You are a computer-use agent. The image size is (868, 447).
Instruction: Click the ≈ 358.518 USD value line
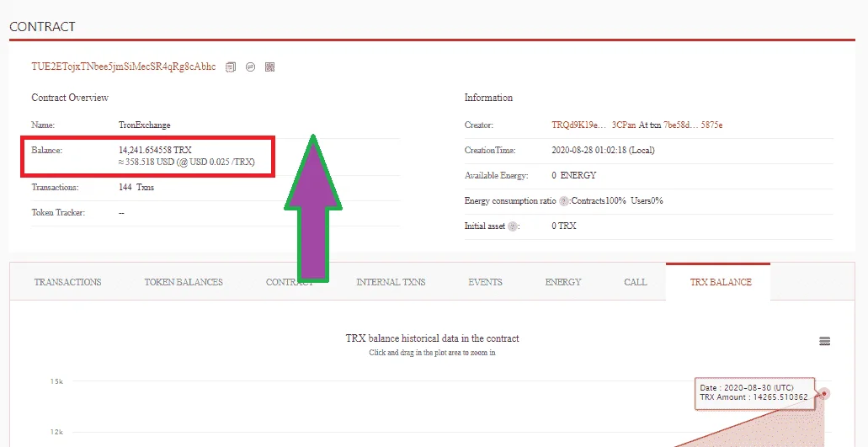[x=187, y=162]
